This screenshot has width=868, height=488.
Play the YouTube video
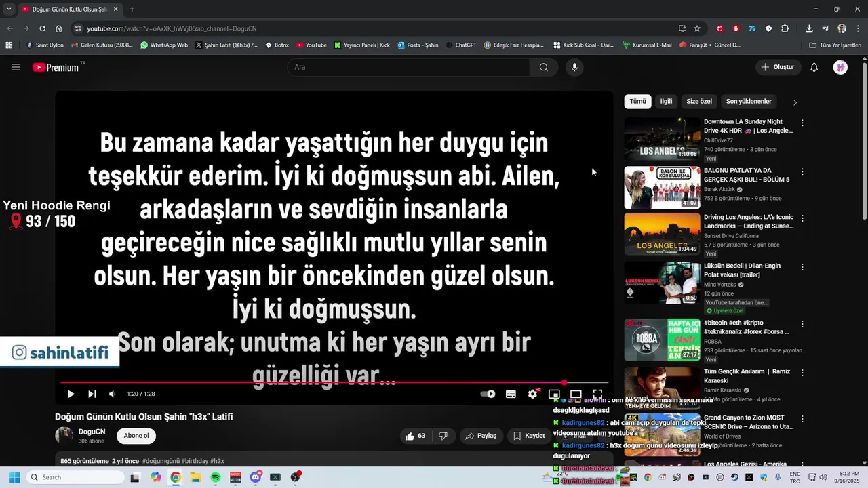(x=71, y=394)
